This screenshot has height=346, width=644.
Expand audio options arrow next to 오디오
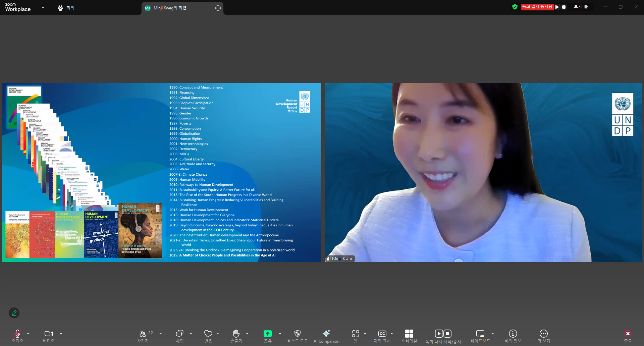[x=28, y=334]
